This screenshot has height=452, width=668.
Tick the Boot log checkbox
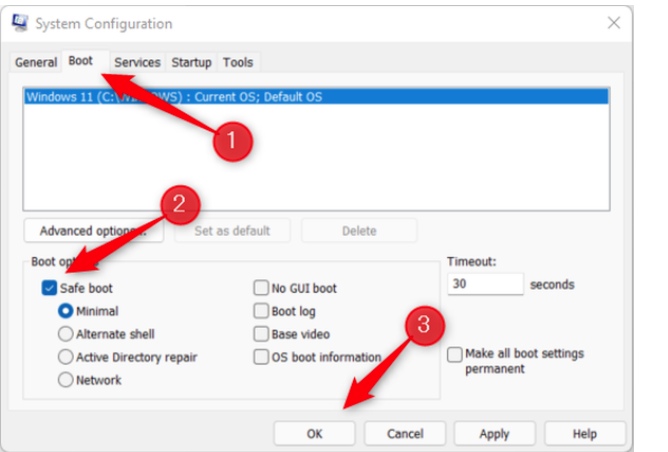pos(261,311)
